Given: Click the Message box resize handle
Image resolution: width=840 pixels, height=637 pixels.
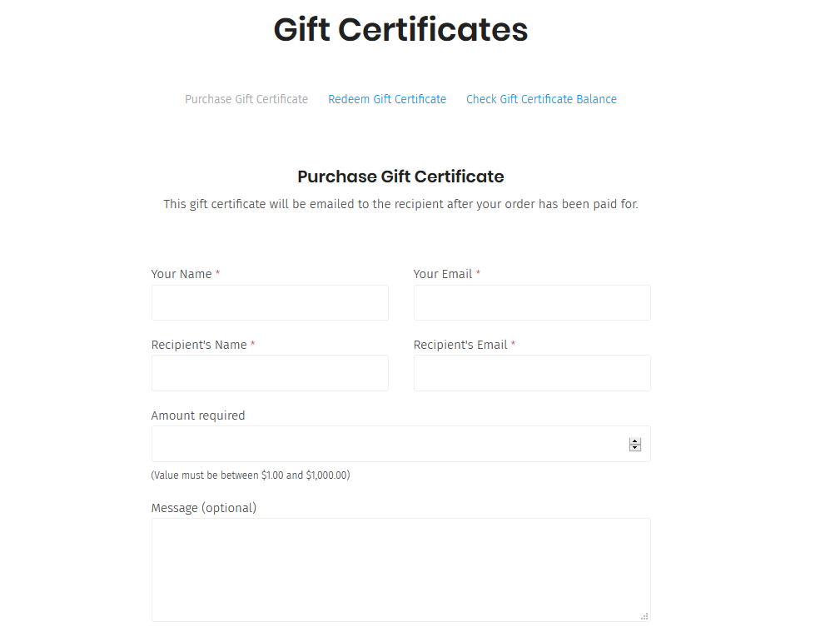Looking at the screenshot, I should 644,616.
